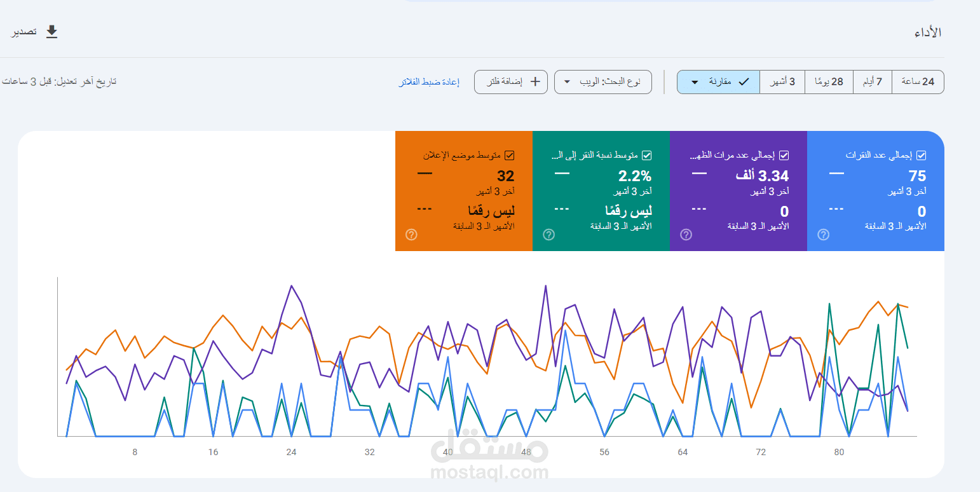Open help icon on orange position card
980x492 pixels.
(411, 235)
